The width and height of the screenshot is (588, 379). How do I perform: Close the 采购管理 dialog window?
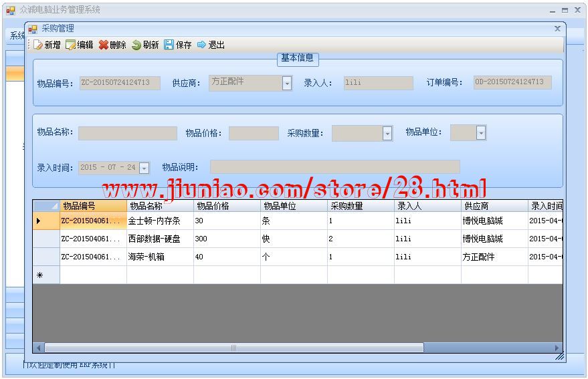point(558,29)
